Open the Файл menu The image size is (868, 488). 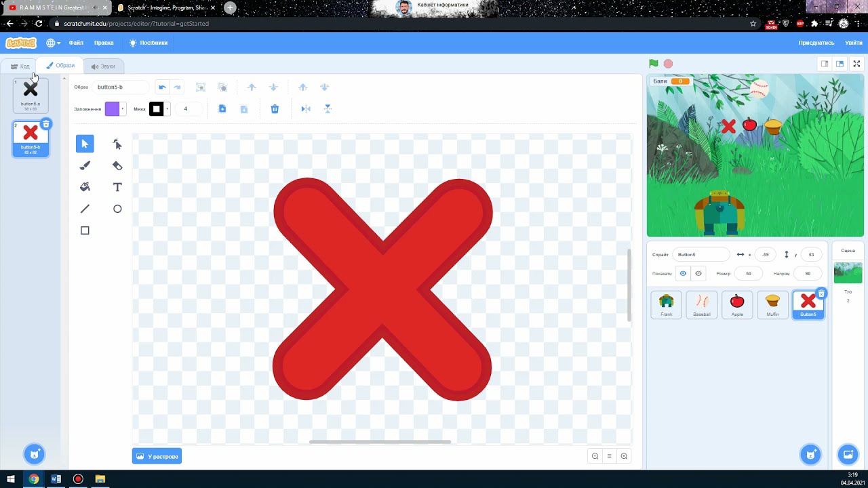(76, 43)
